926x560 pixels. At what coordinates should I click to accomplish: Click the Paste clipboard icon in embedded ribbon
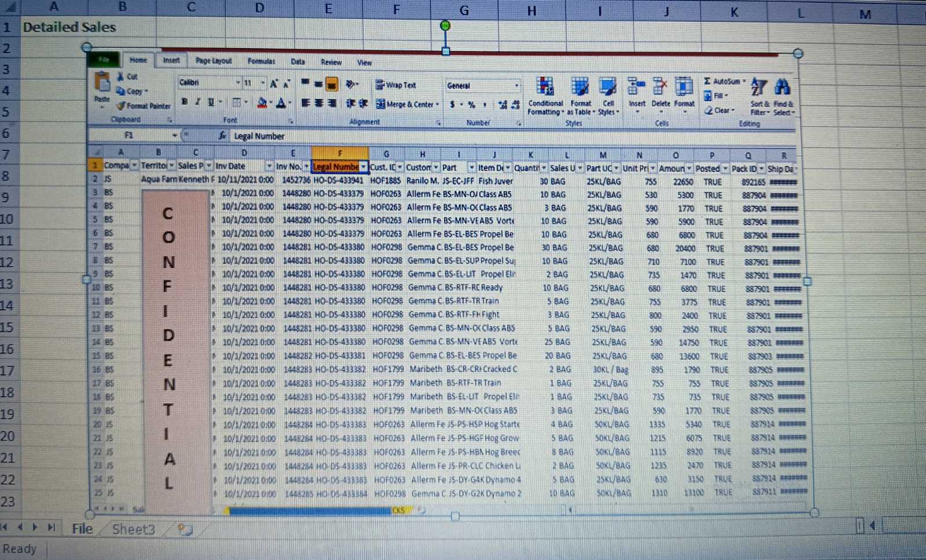(x=102, y=82)
